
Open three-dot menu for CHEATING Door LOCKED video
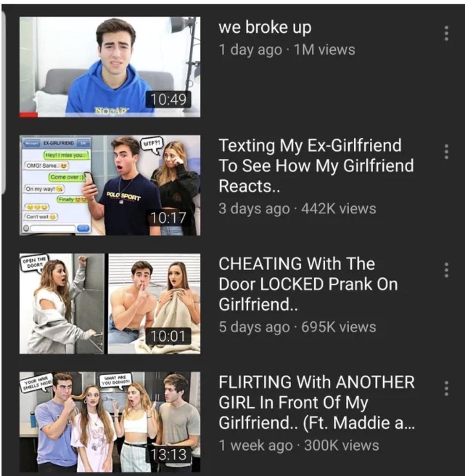[446, 270]
